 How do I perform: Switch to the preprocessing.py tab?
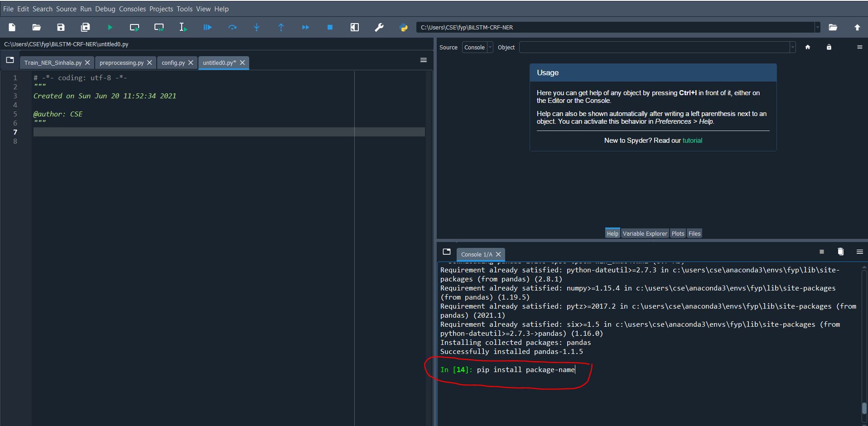pos(121,63)
